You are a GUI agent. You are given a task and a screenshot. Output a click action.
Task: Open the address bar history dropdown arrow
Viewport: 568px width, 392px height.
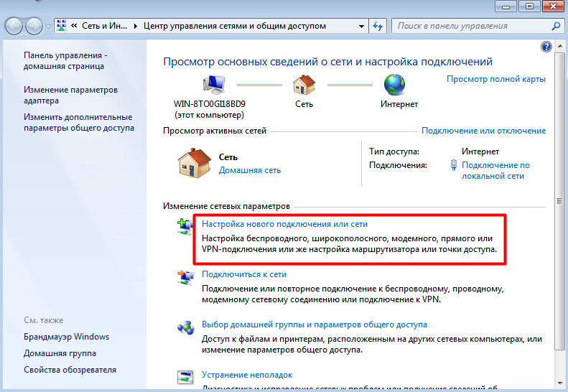[361, 27]
